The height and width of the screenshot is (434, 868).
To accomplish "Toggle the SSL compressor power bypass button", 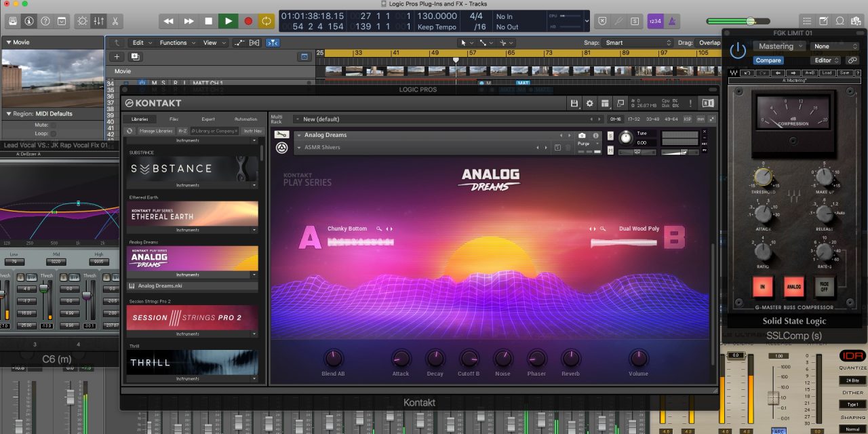I will (x=737, y=50).
